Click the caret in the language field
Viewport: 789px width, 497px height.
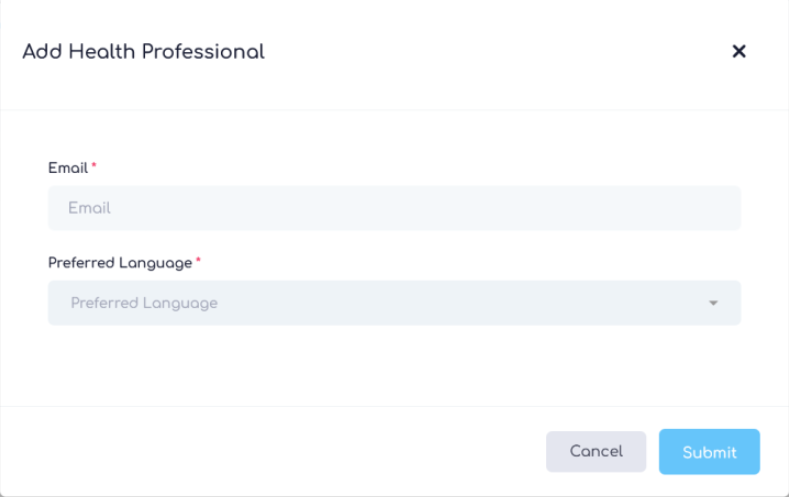click(713, 303)
